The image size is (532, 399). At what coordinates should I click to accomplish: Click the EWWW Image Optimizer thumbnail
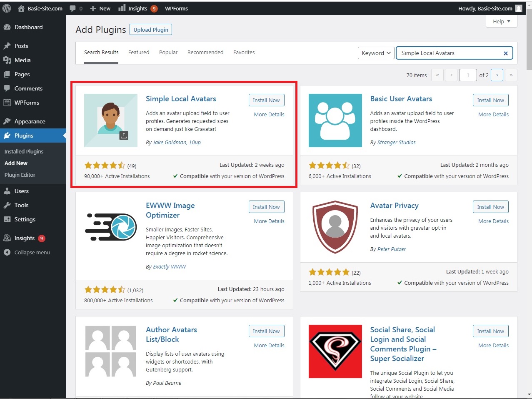[111, 227]
